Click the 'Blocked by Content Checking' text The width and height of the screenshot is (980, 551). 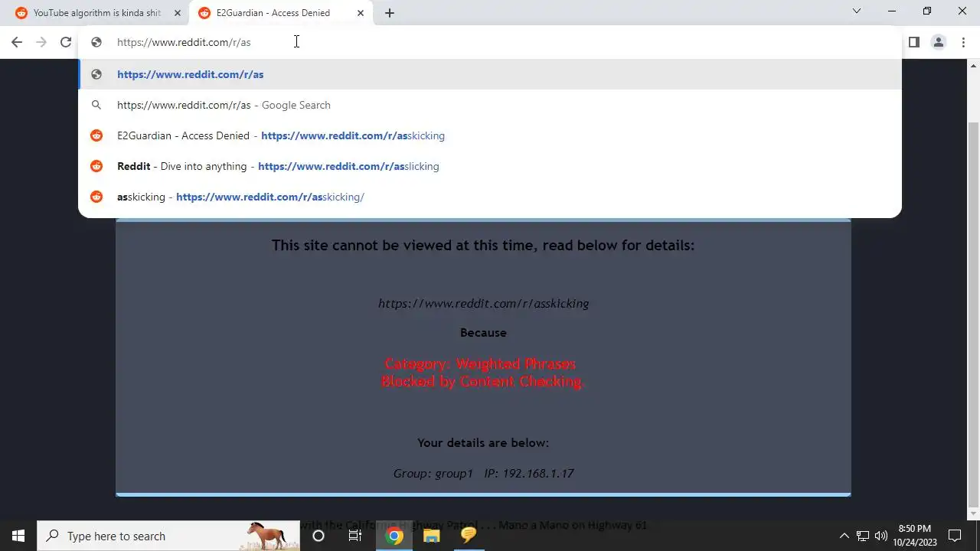pos(482,381)
